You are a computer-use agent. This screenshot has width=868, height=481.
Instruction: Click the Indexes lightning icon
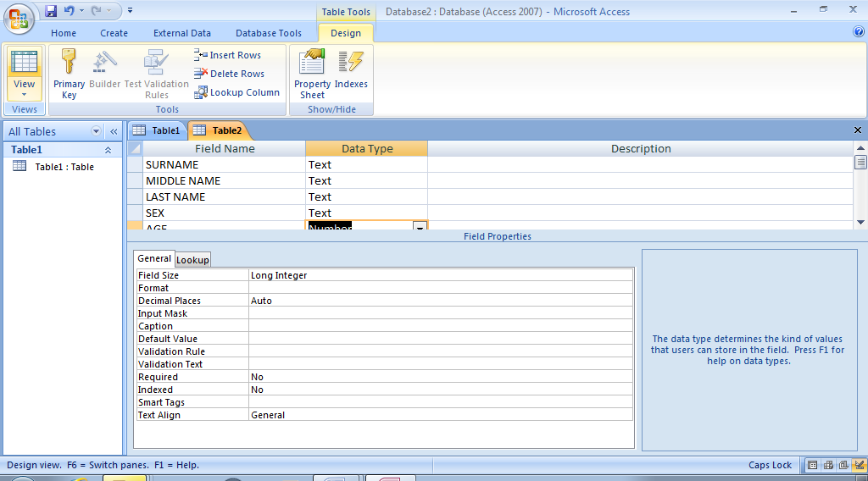point(351,64)
